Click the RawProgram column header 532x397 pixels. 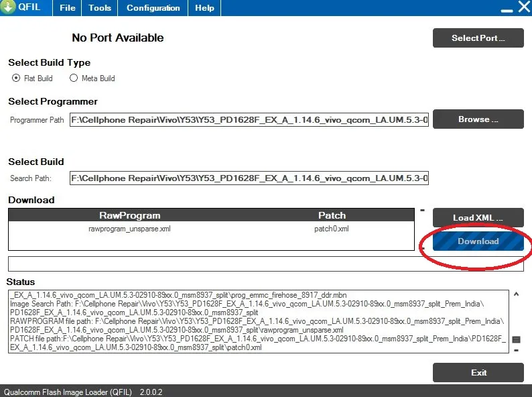[x=129, y=215]
